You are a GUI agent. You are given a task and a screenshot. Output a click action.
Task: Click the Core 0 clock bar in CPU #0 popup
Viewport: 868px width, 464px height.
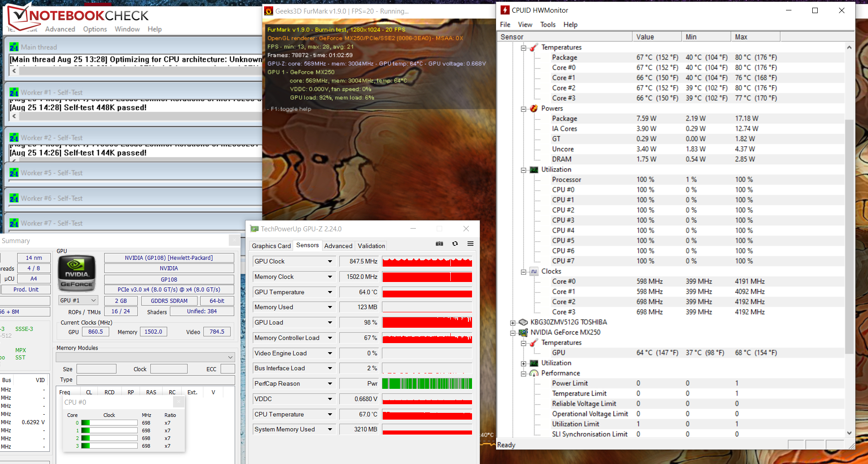click(109, 423)
